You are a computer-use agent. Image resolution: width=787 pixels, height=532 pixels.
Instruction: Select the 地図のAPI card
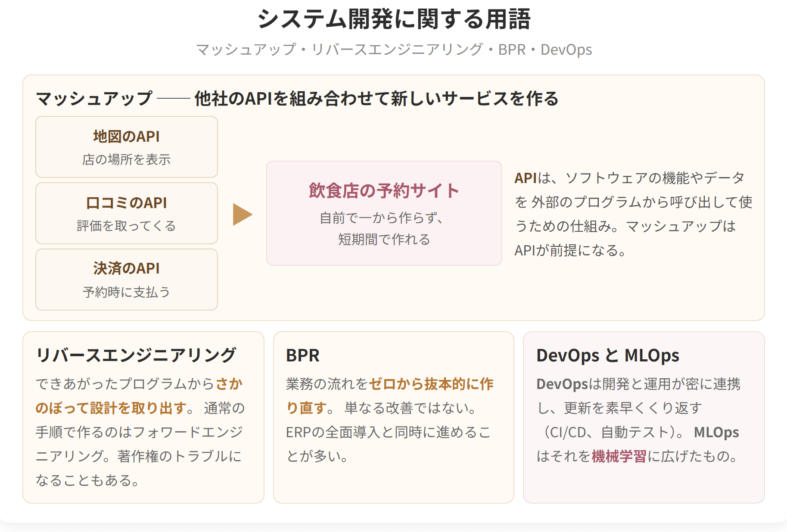pos(127,147)
